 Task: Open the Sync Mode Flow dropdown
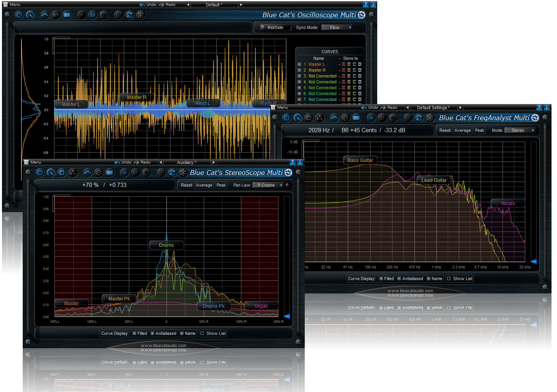(x=336, y=27)
